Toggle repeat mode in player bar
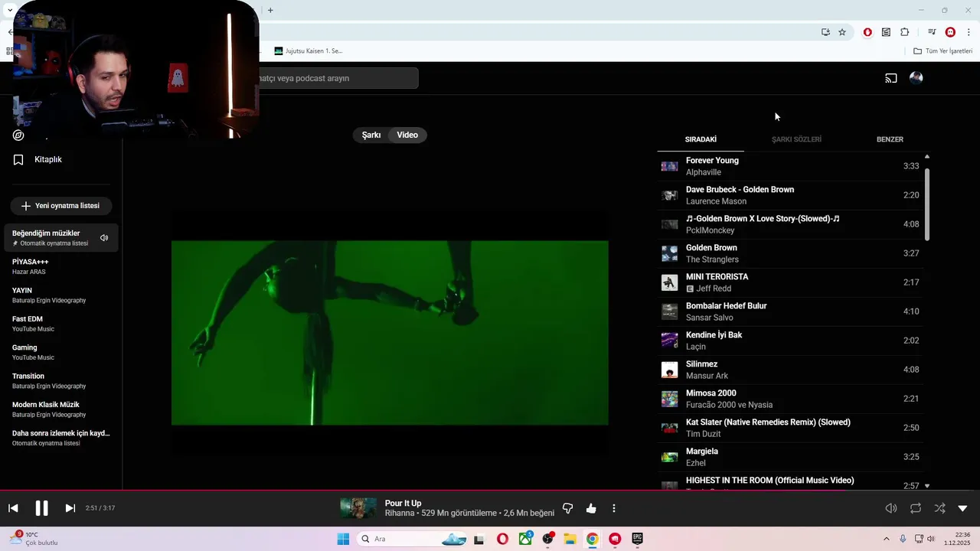 pos(916,508)
